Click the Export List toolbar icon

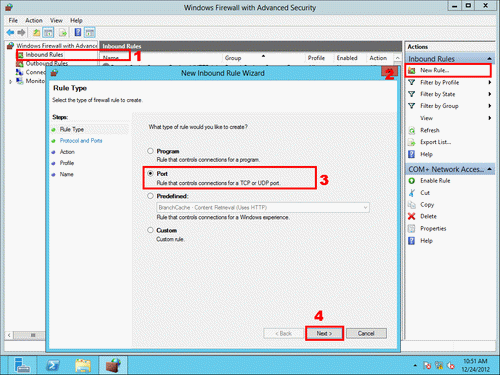tap(63, 32)
